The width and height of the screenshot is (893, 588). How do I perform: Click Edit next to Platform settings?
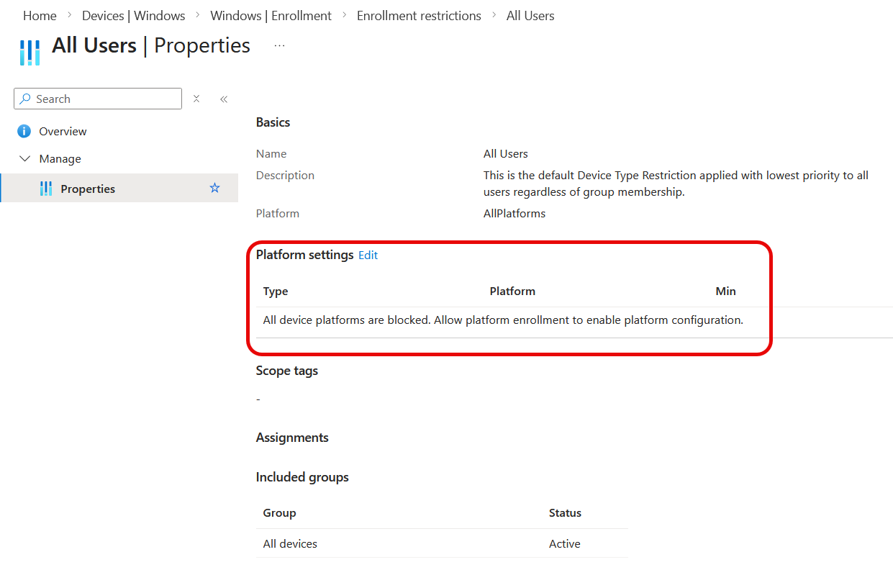pos(368,255)
